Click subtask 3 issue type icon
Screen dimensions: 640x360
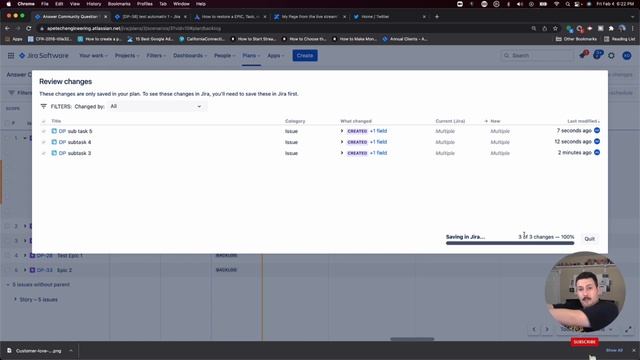coord(54,153)
